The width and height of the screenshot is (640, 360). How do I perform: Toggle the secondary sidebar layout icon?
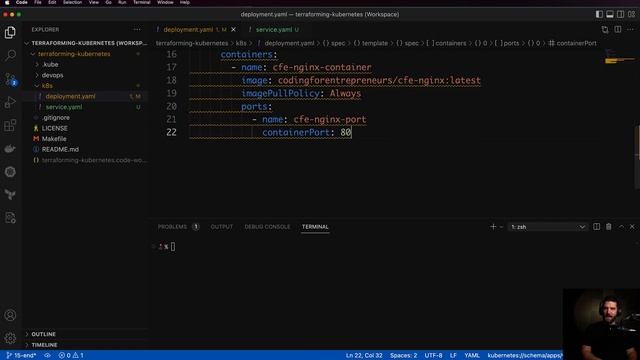point(620,14)
